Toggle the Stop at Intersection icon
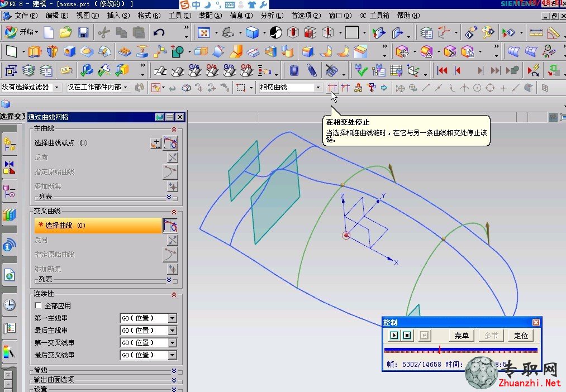566x392 pixels. pos(332,88)
